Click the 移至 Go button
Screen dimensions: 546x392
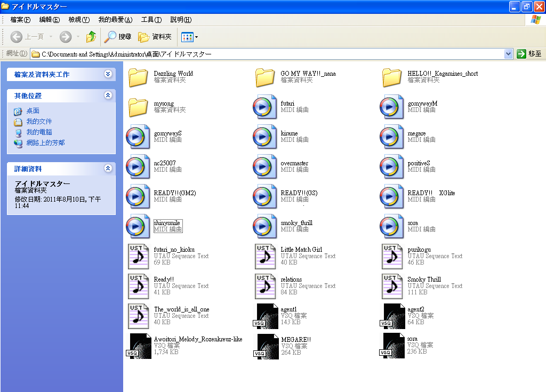click(x=529, y=54)
